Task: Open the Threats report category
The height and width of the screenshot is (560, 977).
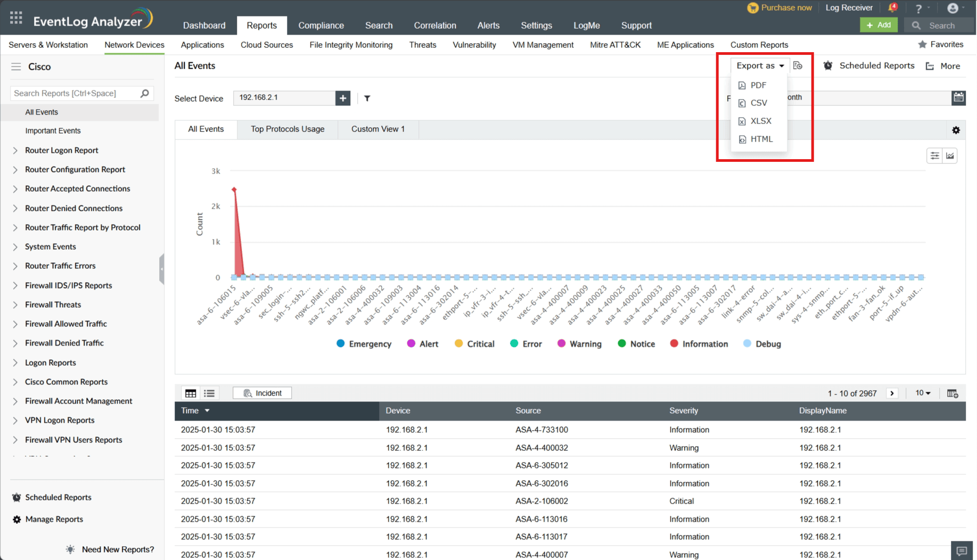Action: pos(423,45)
